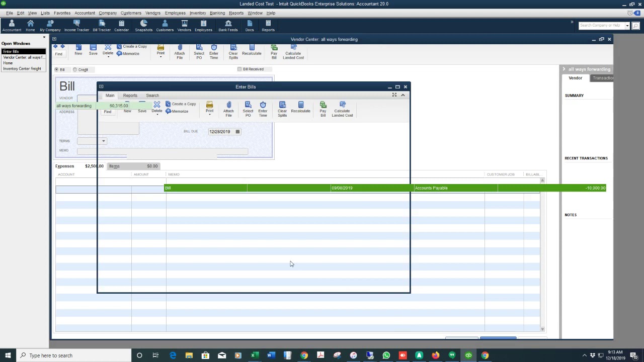
Task: Go to Home from the icon bar
Action: (30, 26)
